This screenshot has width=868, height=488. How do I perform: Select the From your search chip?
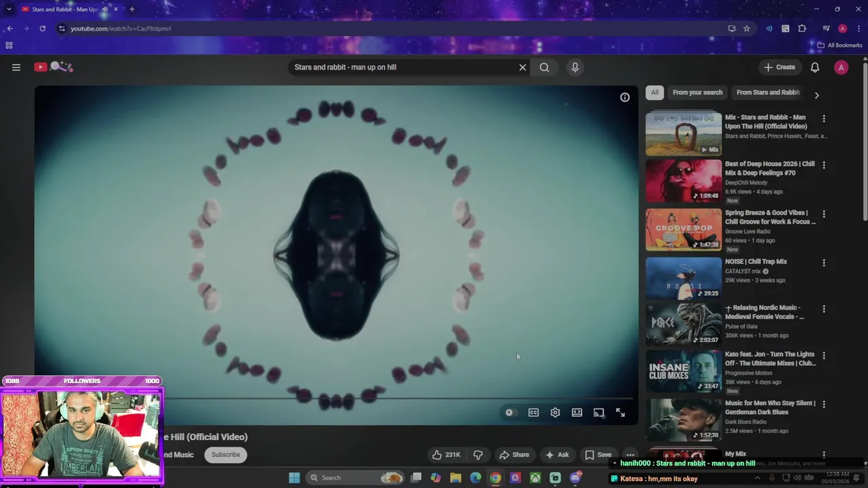tap(697, 92)
